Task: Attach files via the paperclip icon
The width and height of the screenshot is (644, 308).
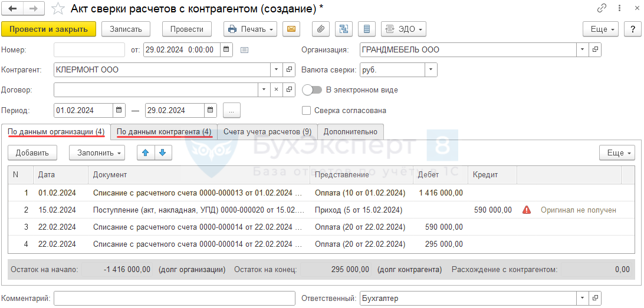Action: coord(321,29)
